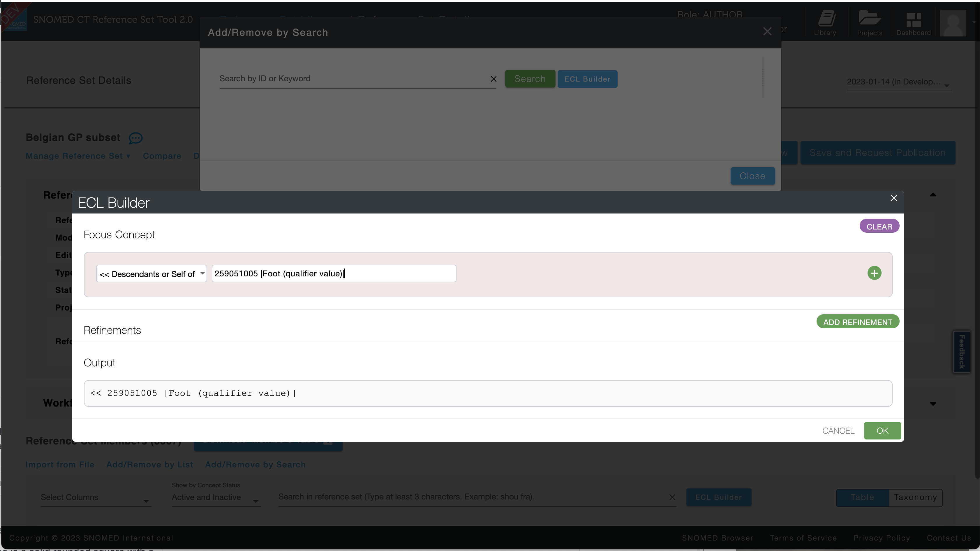Click Add/Remove by Search link
Screen dimensions: 980x551
coord(255,465)
